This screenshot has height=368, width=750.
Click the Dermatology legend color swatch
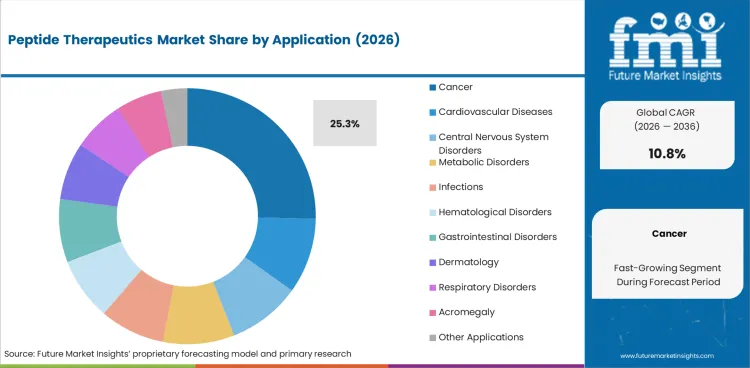[432, 262]
